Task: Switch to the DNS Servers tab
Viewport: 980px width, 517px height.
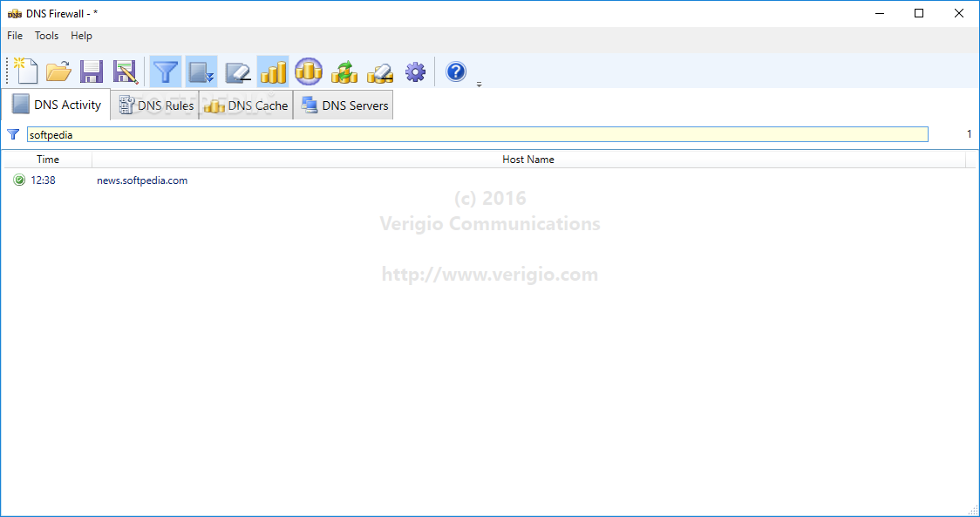Action: pyautogui.click(x=344, y=105)
